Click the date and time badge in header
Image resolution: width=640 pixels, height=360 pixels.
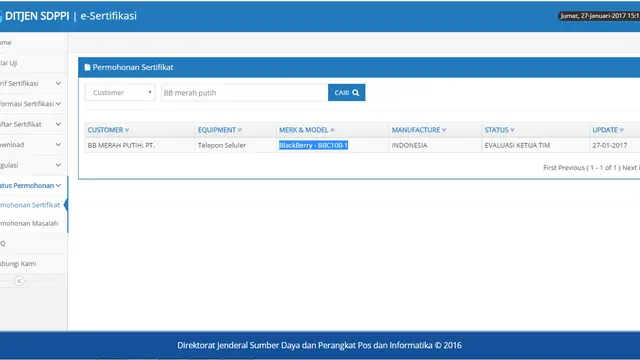coord(599,16)
